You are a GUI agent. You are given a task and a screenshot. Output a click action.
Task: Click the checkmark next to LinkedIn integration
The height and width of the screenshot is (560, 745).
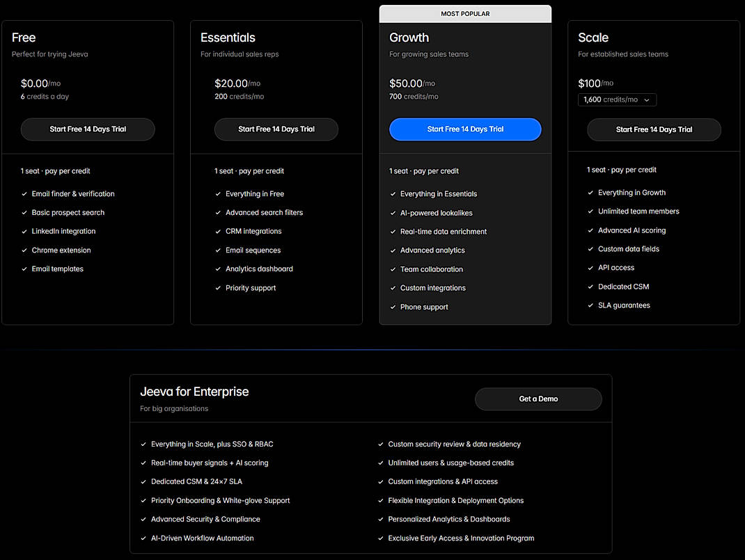pos(24,231)
